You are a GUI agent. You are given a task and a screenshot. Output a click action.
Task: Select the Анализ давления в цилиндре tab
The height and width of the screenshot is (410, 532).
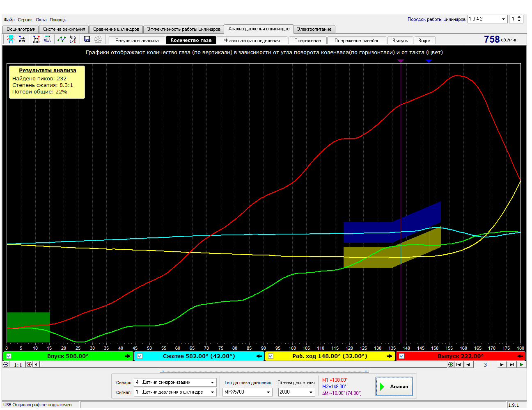click(259, 29)
